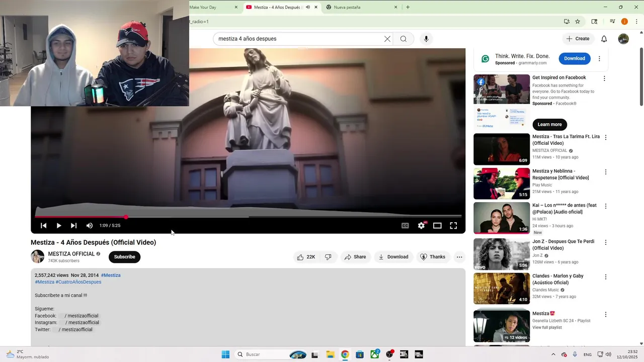
Task: Open options for the Tras La Tarima video
Action: (606, 137)
